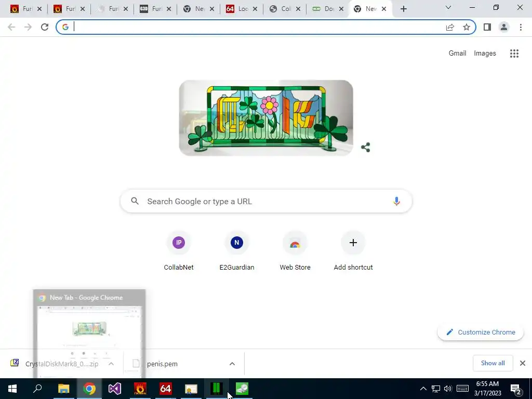
Task: Open the Chrome three-dot menu
Action: pos(521,27)
